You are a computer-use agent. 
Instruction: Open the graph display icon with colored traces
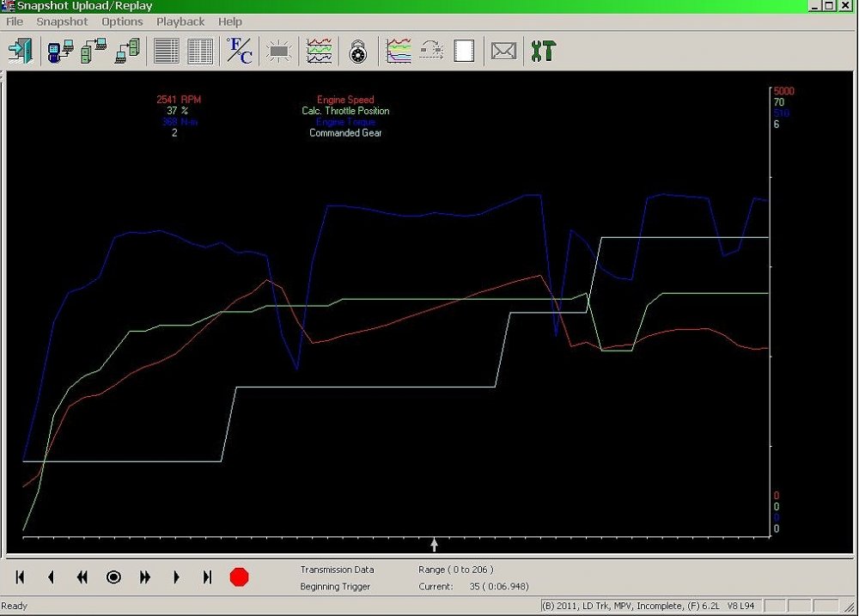tap(397, 51)
